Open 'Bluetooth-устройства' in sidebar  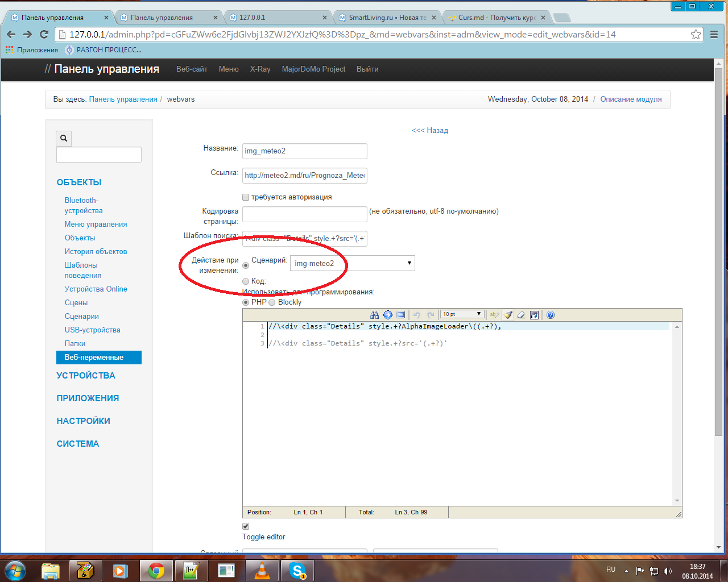84,206
